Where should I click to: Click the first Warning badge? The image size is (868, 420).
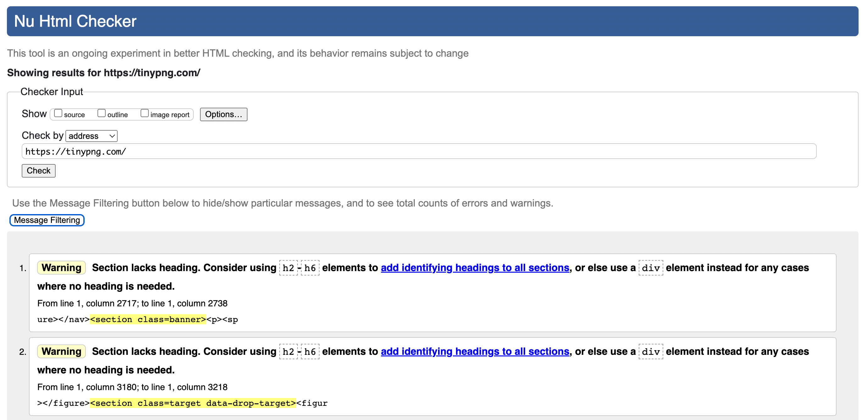point(61,268)
